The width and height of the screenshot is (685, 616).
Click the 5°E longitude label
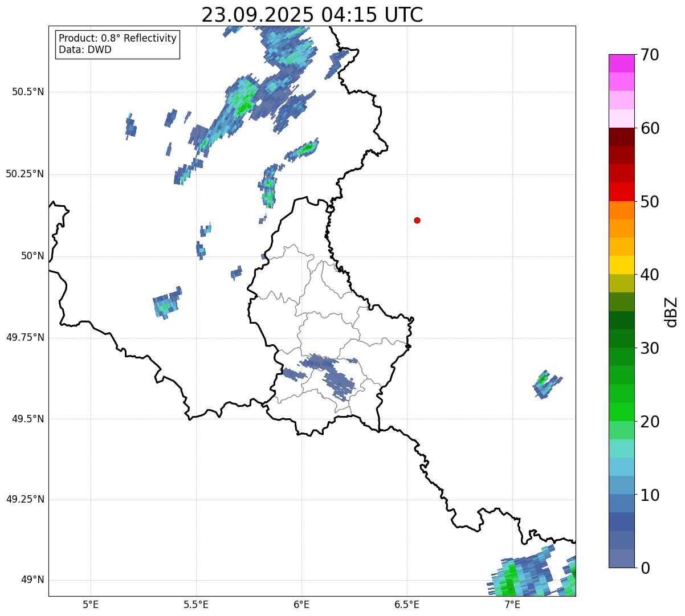[x=91, y=604]
